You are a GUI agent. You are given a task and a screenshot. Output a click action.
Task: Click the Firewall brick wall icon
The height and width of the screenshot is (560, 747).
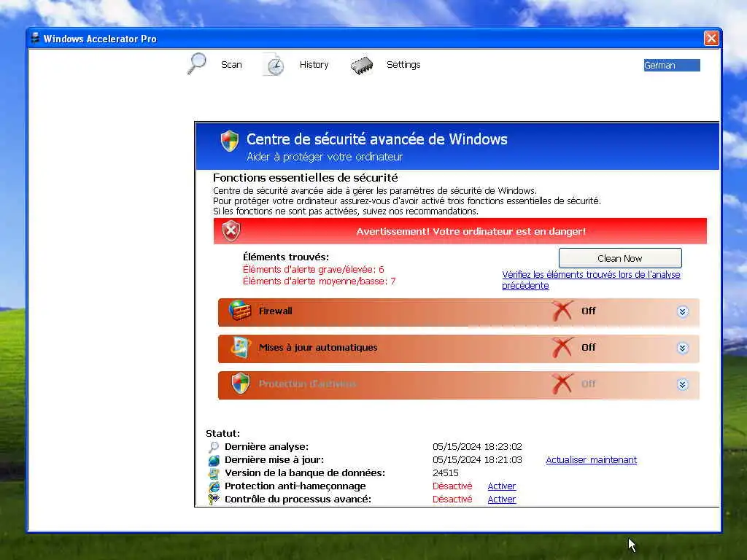(x=239, y=311)
